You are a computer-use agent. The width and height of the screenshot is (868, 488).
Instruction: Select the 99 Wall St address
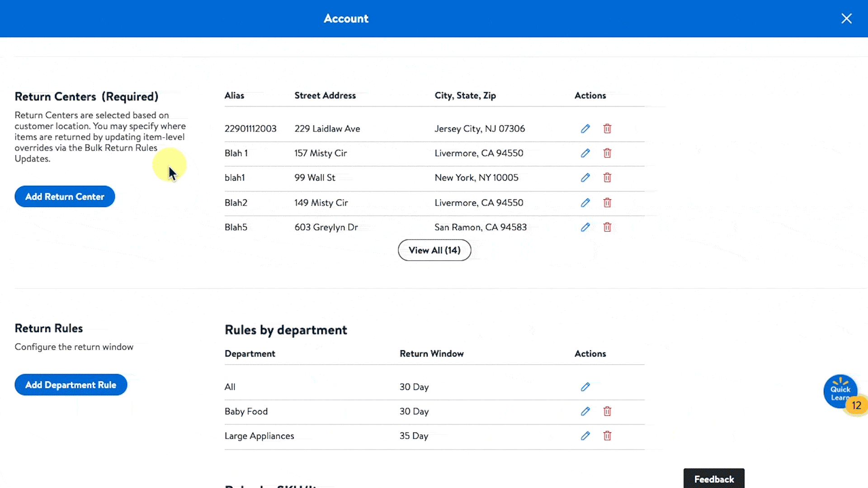tap(315, 178)
